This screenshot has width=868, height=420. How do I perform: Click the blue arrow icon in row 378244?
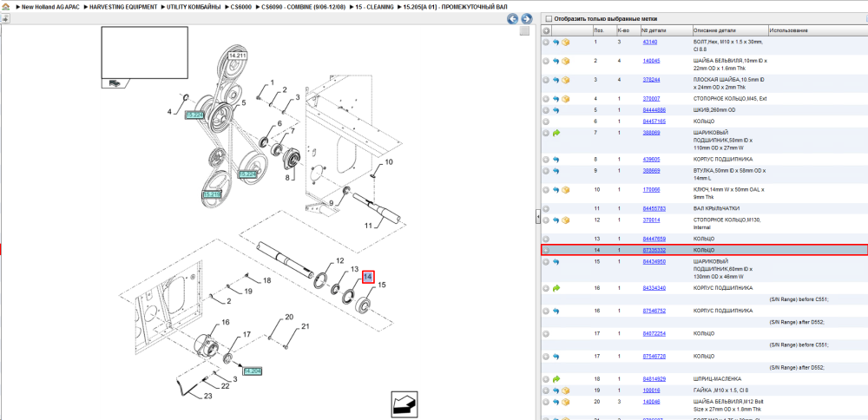click(556, 80)
